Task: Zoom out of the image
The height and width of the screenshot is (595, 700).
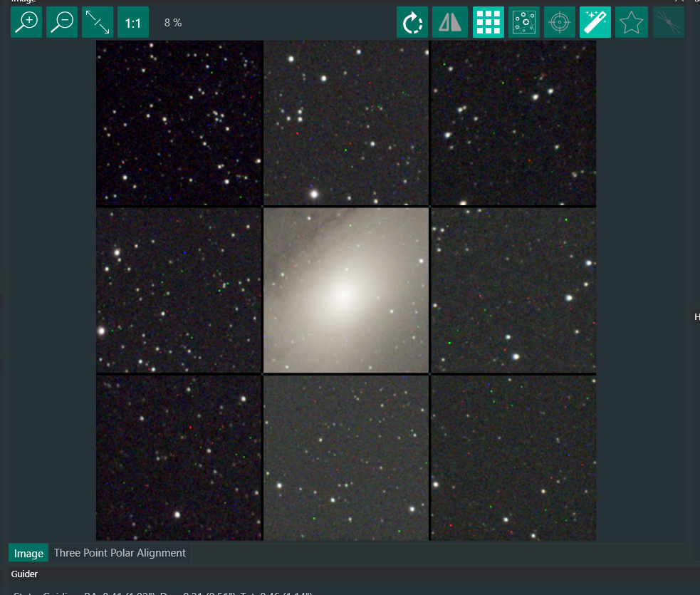Action: coord(62,22)
